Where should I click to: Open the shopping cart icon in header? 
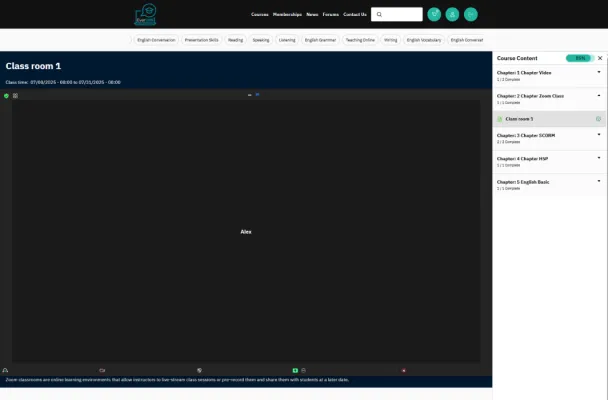[434, 14]
